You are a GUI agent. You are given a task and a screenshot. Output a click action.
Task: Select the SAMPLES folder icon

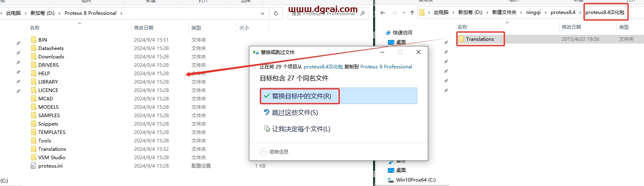coord(34,115)
